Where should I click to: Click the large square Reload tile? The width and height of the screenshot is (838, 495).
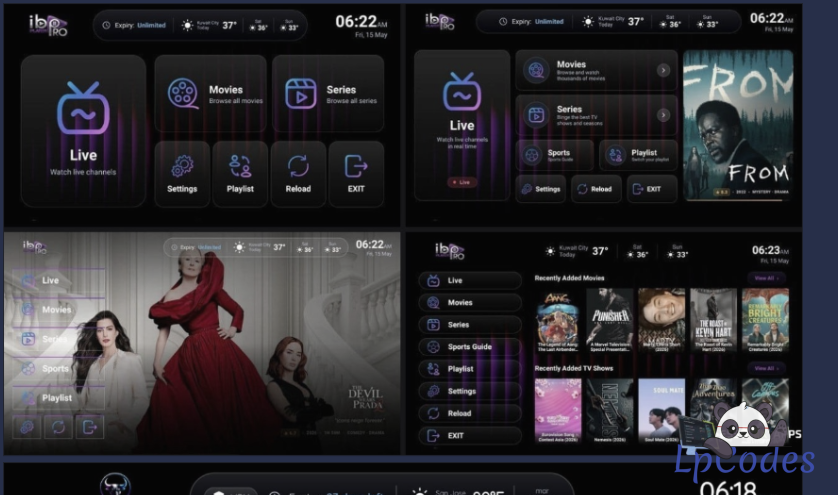tap(298, 174)
